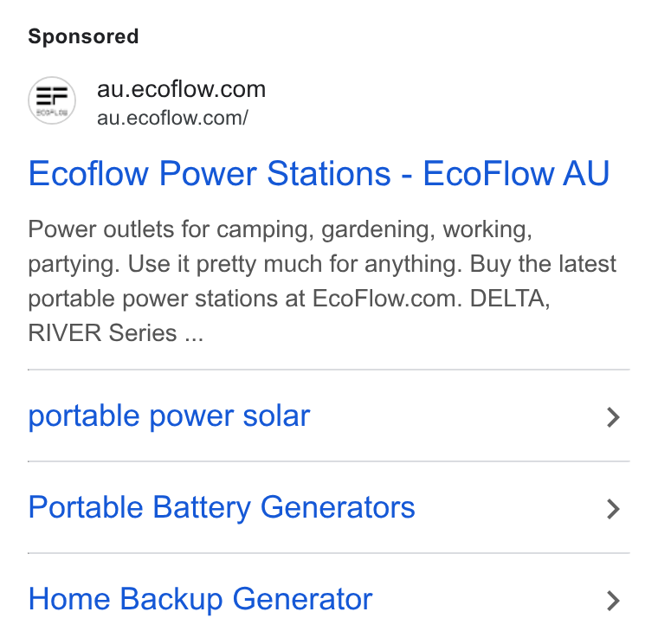This screenshot has height=644, width=658.
Task: Click the word Backup in third sitelink
Action: (171, 599)
